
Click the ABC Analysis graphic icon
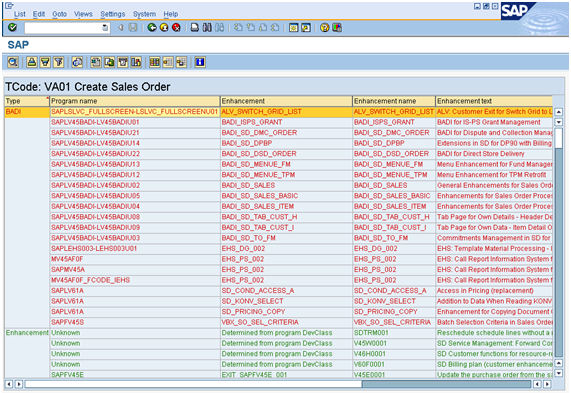[136, 62]
